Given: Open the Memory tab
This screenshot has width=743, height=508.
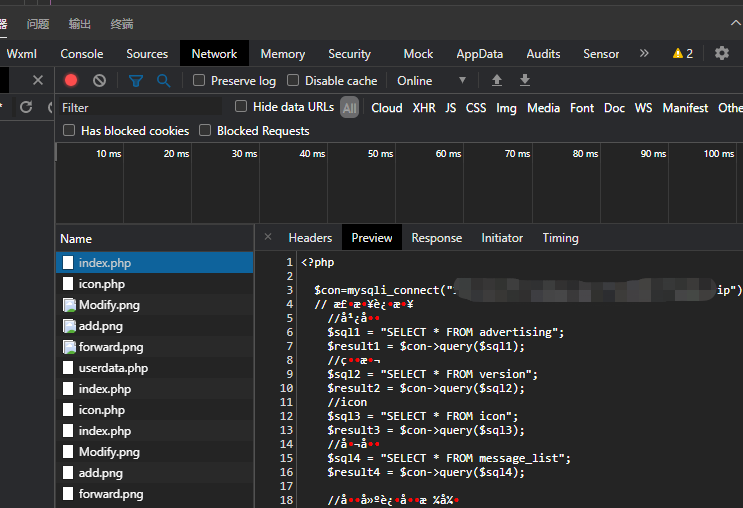Looking at the screenshot, I should 283,54.
